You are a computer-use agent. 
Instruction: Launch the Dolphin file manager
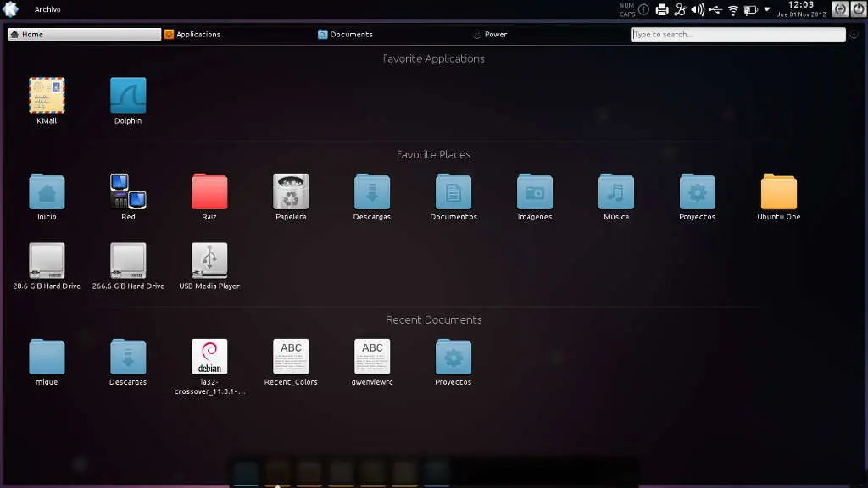pyautogui.click(x=128, y=101)
